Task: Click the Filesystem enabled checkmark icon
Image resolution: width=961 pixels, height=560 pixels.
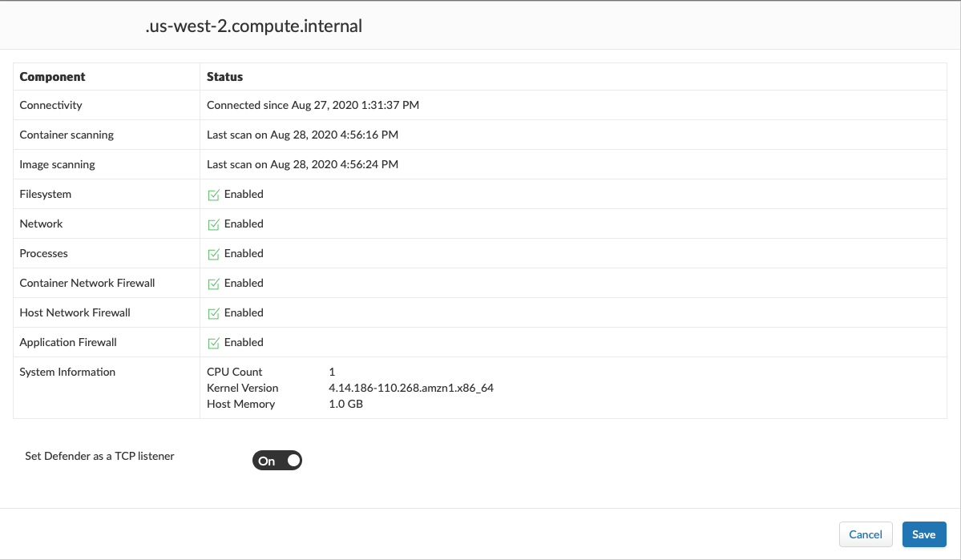Action: click(213, 195)
